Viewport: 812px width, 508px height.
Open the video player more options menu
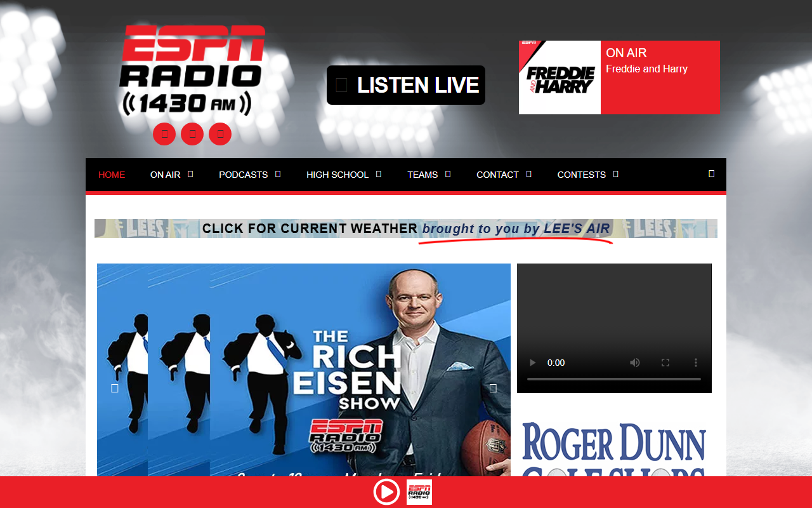pyautogui.click(x=696, y=363)
